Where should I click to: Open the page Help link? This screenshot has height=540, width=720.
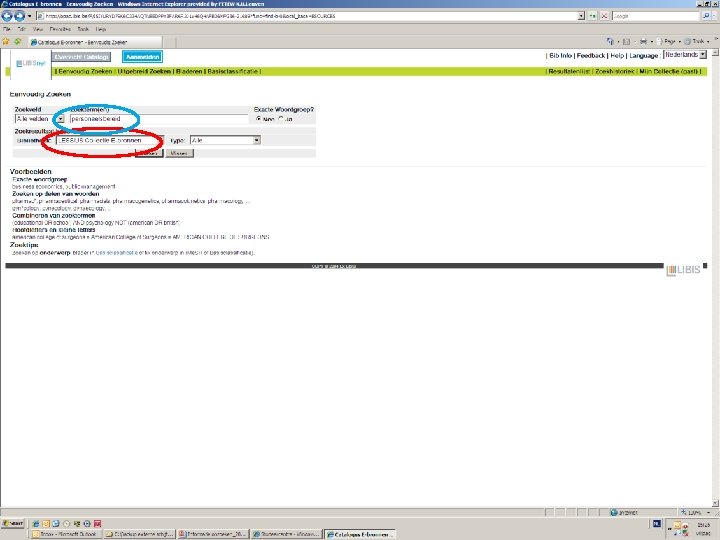tap(617, 56)
